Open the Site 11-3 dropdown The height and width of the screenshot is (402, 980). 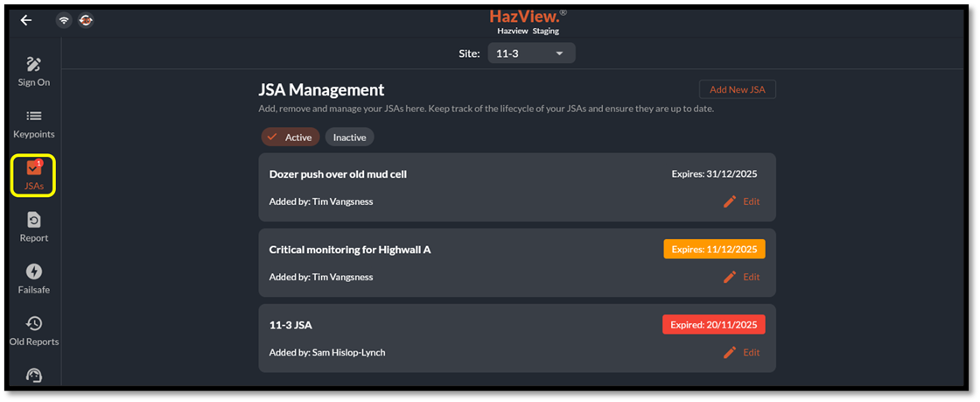(x=531, y=53)
